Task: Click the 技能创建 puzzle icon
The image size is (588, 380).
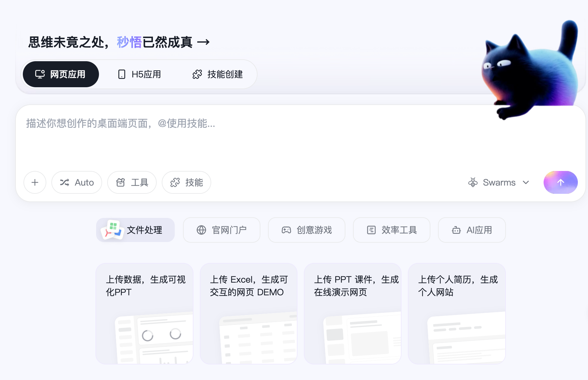Action: tap(197, 74)
